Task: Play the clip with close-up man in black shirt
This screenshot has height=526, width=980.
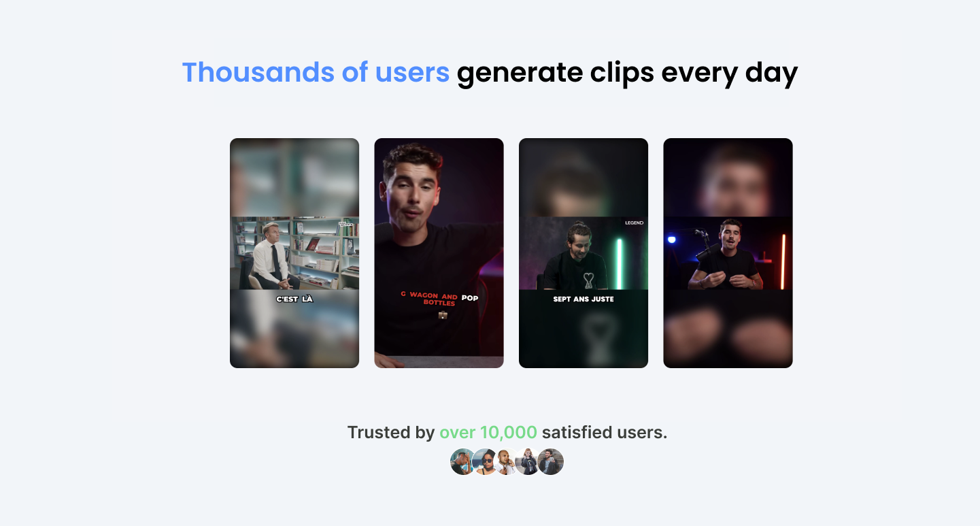Action: pyautogui.click(x=439, y=253)
